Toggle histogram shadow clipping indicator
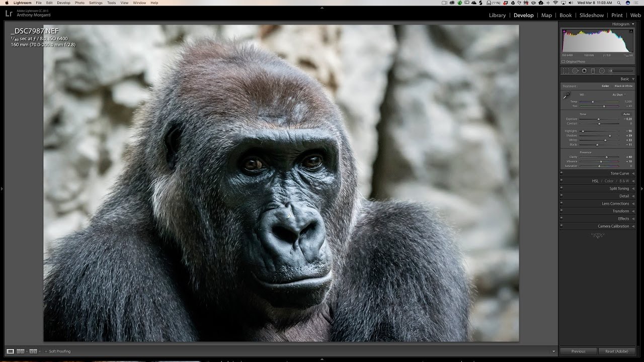Screen dimensions: 644x362 coord(564,31)
